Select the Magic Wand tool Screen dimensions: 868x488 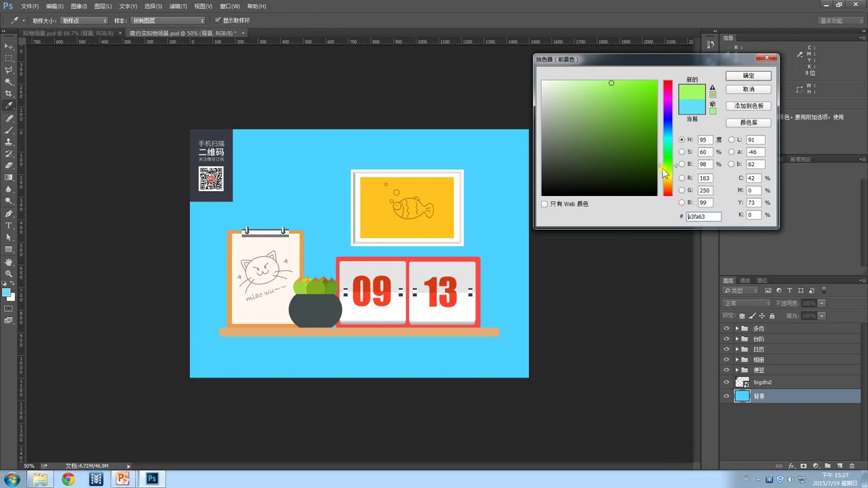[x=9, y=81]
